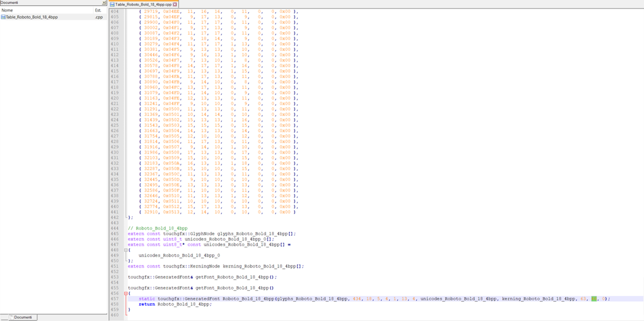Select the Table_Roboto_Bold_18_4bpp.cpp editor tab
Viewport: 644px width, 321px height.
point(143,4)
